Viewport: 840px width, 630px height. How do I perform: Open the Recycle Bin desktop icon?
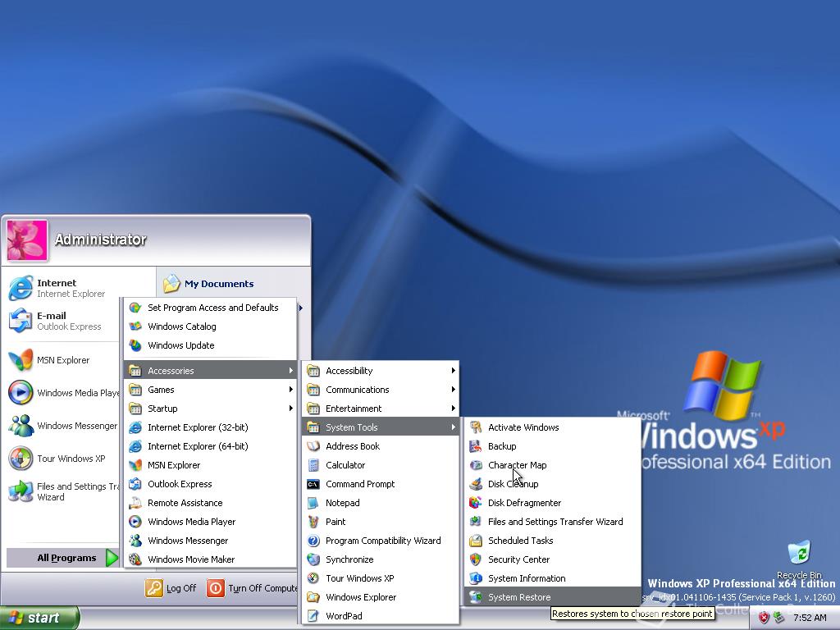[799, 554]
